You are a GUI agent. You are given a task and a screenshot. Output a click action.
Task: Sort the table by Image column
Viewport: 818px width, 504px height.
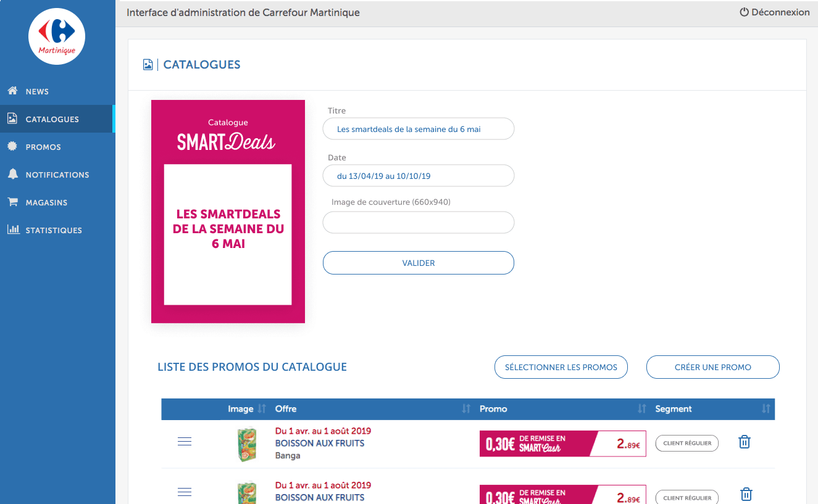[262, 409]
